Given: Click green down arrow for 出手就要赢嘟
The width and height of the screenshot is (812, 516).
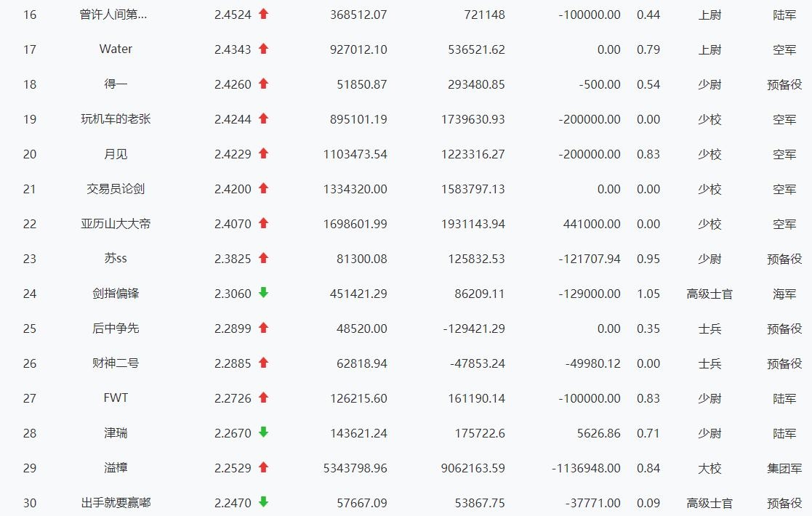Looking at the screenshot, I should pos(263,502).
